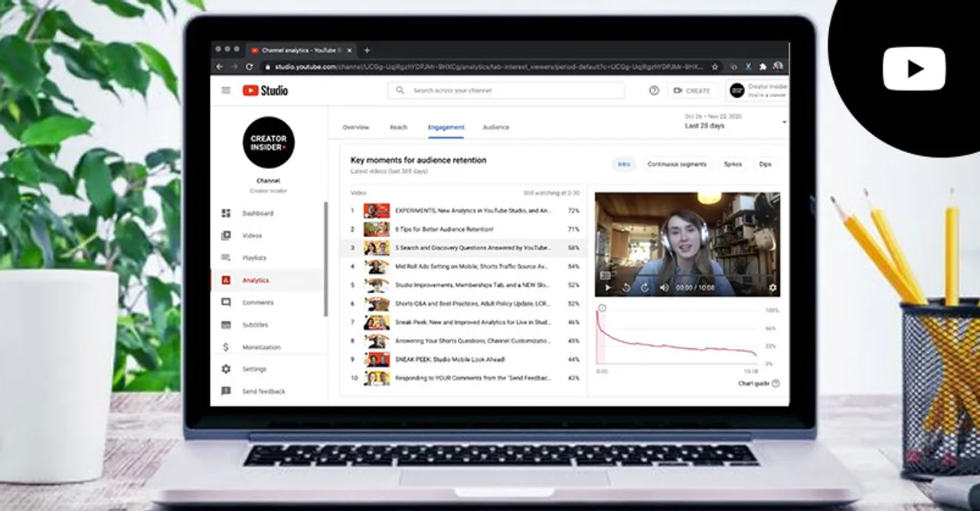Image resolution: width=980 pixels, height=511 pixels.
Task: Skip the preview video forward ten seconds
Action: coord(645,288)
